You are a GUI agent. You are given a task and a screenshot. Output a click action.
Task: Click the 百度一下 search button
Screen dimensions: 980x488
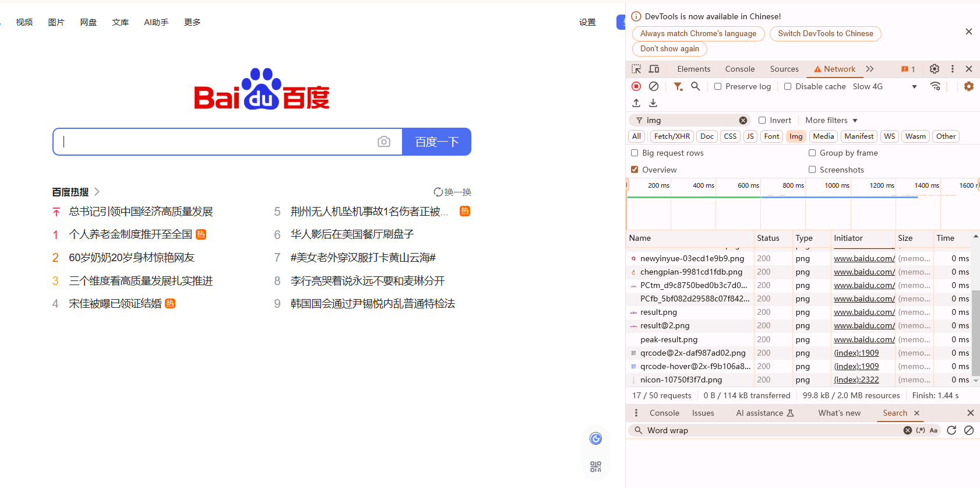pos(437,142)
